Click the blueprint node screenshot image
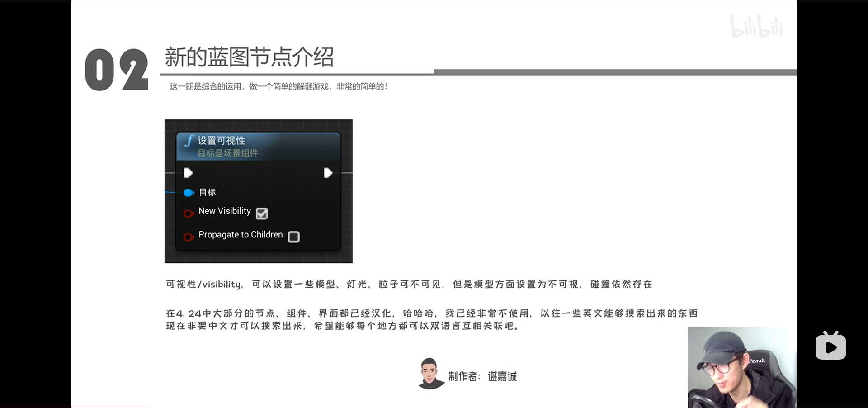868x408 pixels. pos(259,190)
